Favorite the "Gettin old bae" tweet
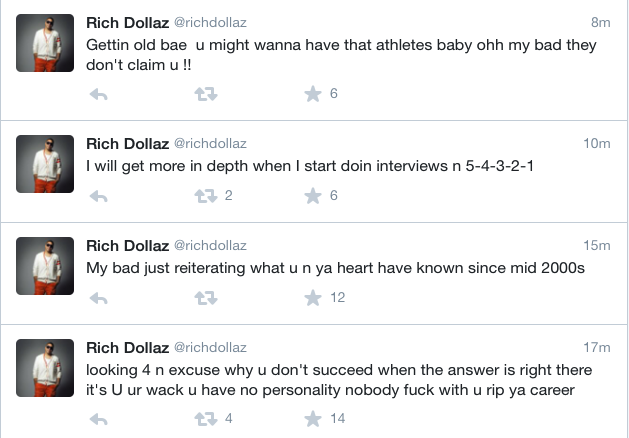This screenshot has height=438, width=629. click(x=312, y=94)
